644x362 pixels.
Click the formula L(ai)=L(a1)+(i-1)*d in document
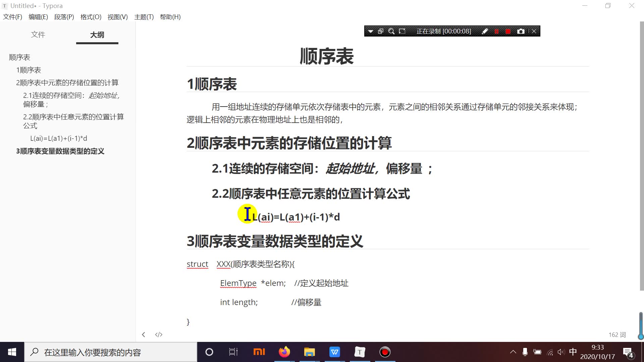point(296,217)
